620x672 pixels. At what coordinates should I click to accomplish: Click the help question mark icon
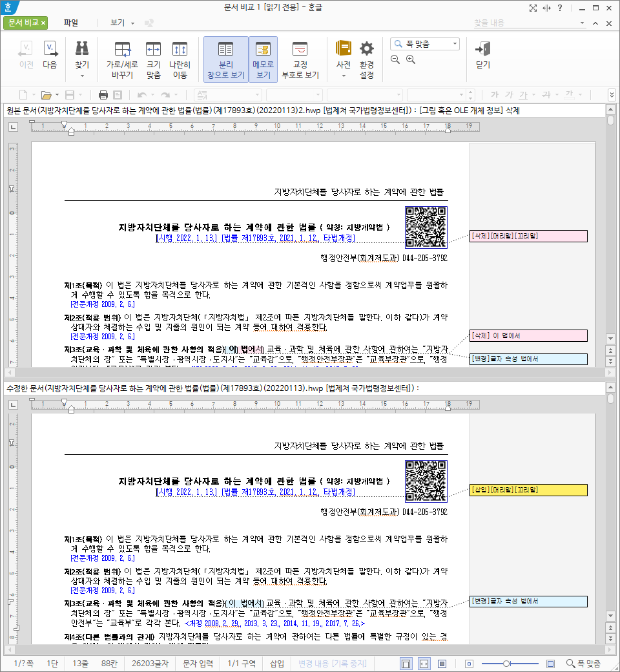[559, 8]
